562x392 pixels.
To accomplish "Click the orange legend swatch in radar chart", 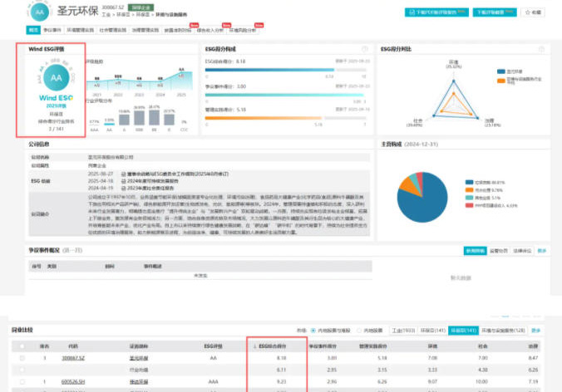I will pos(501,81).
